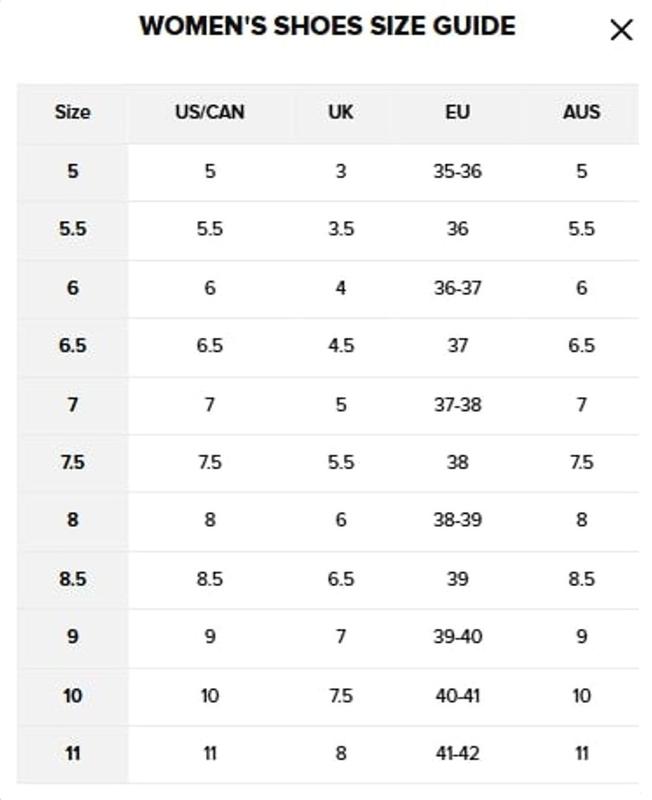This screenshot has height=800, width=652.
Task: Close the size guide dialog
Action: pos(621,31)
